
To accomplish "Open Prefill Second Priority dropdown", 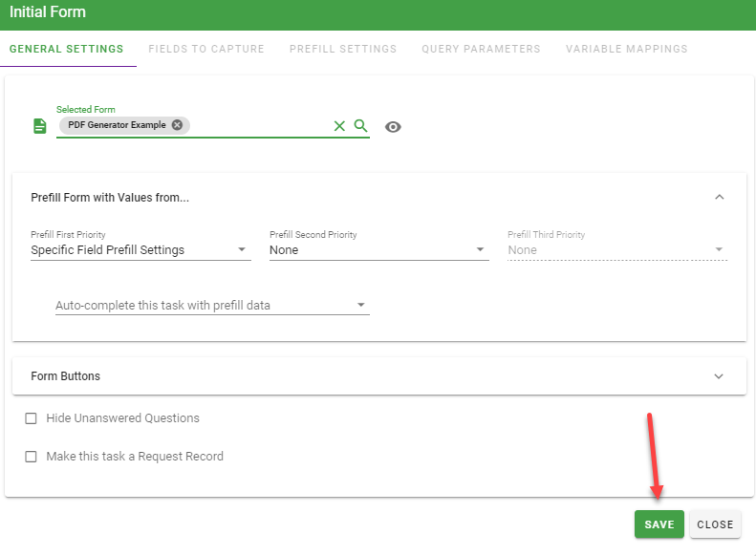I will (379, 249).
